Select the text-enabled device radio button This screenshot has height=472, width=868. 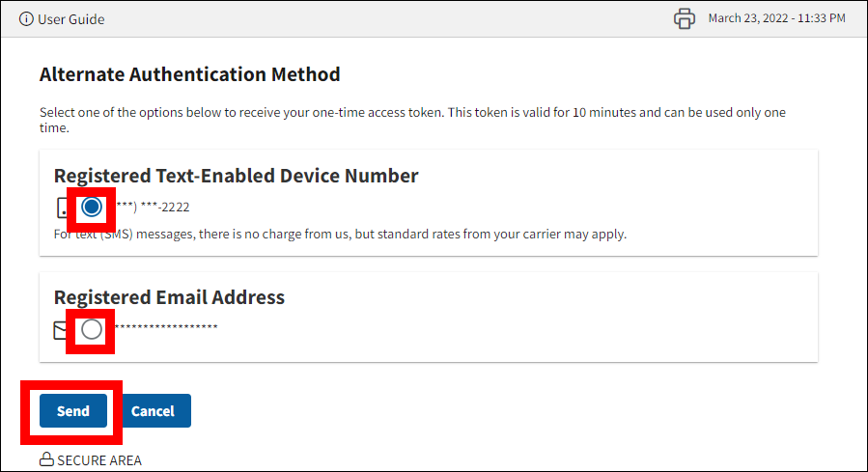point(92,207)
